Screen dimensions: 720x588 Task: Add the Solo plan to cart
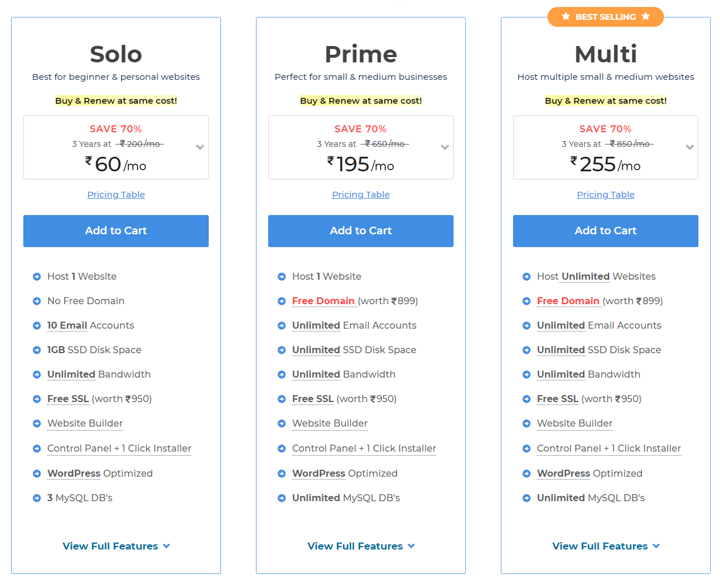coord(116,231)
